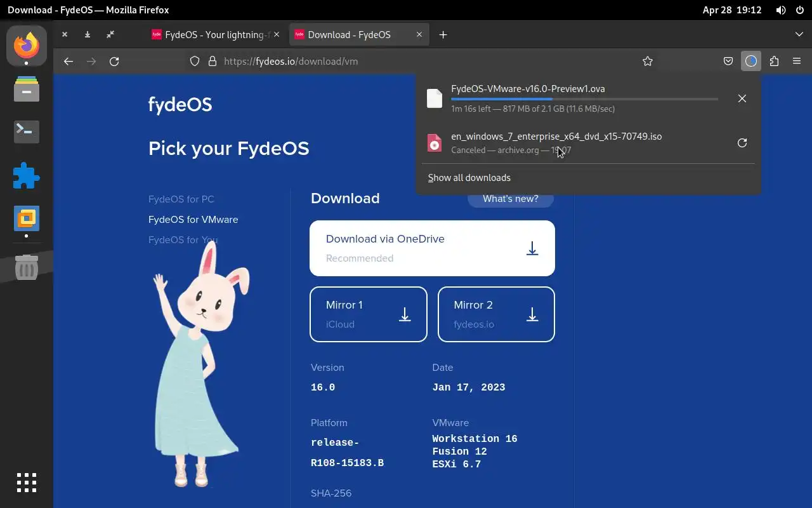Switch to VMware Workstation in dock
Screen dimensions: 812x508
pyautogui.click(x=26, y=219)
